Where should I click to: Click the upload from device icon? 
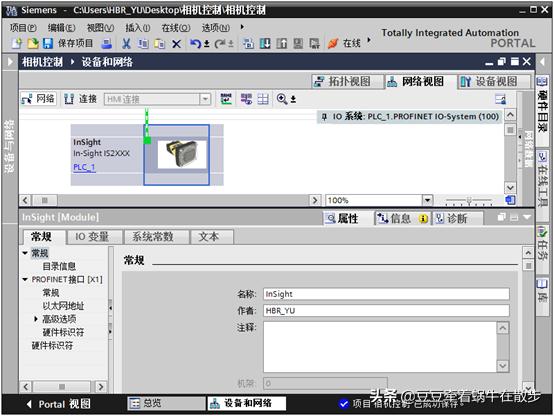pos(282,43)
